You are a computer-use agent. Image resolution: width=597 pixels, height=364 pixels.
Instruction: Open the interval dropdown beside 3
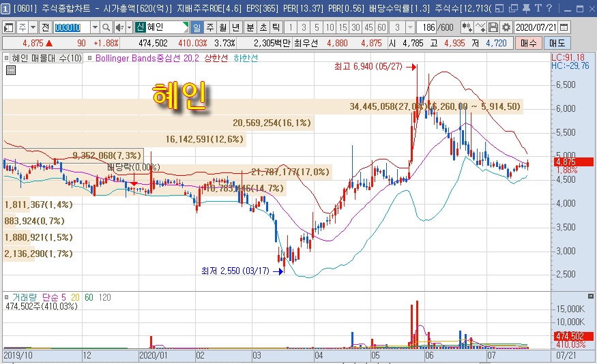pyautogui.click(x=410, y=27)
